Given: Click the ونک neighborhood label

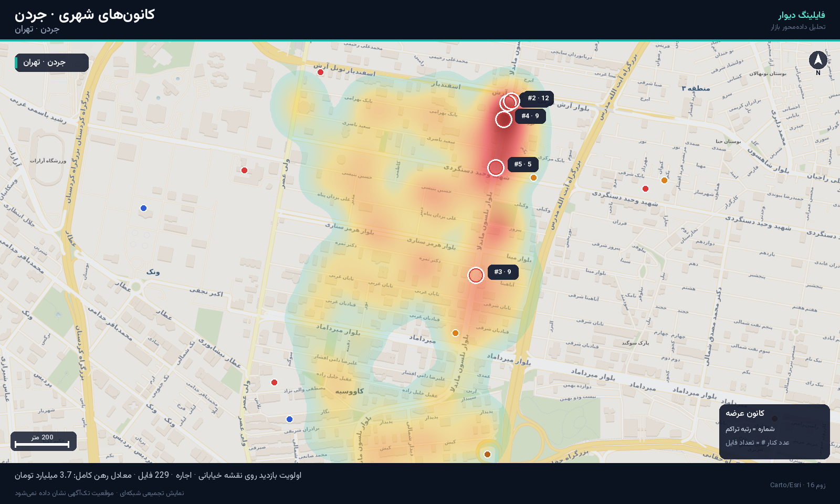Looking at the screenshot, I should [x=153, y=272].
